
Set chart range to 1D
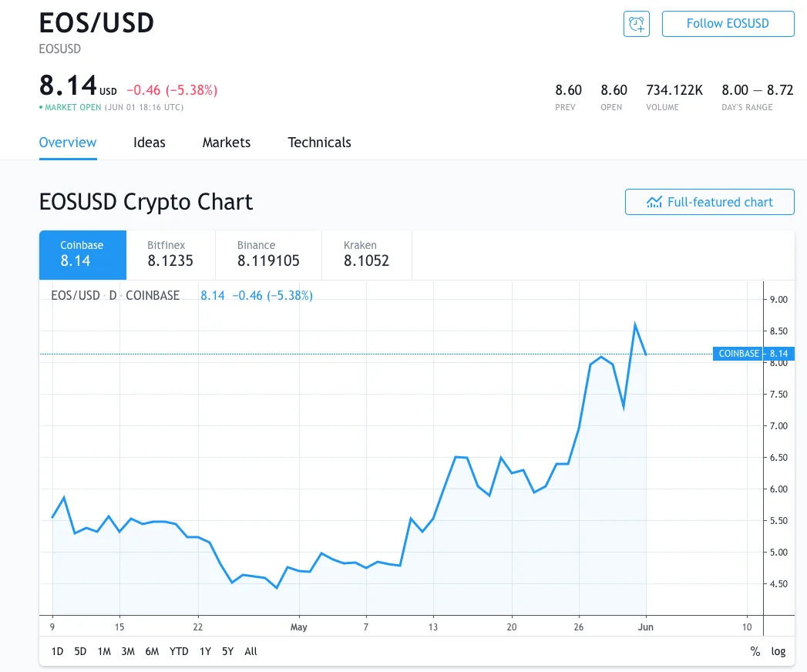point(57,651)
